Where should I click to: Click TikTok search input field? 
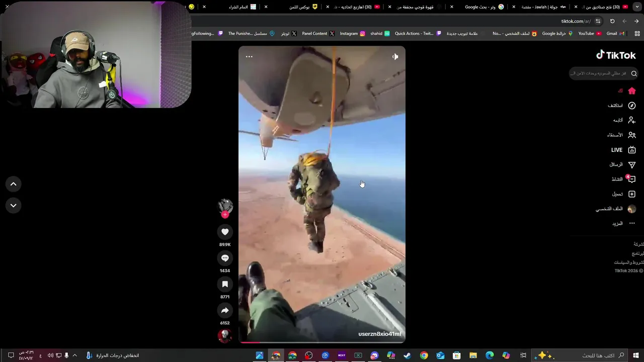(x=598, y=73)
